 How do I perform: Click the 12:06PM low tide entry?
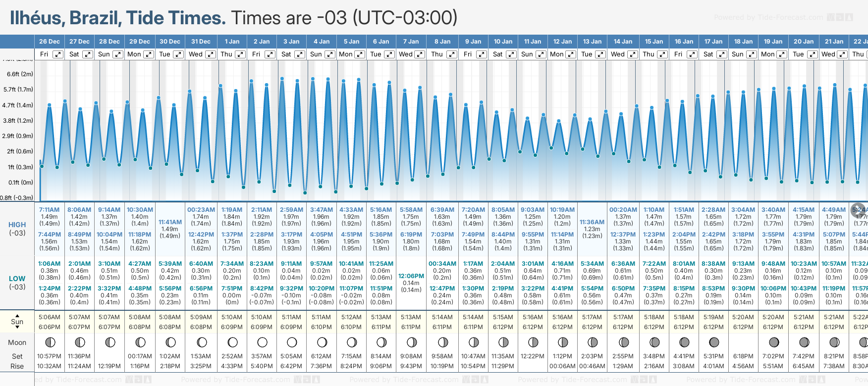pos(411,276)
